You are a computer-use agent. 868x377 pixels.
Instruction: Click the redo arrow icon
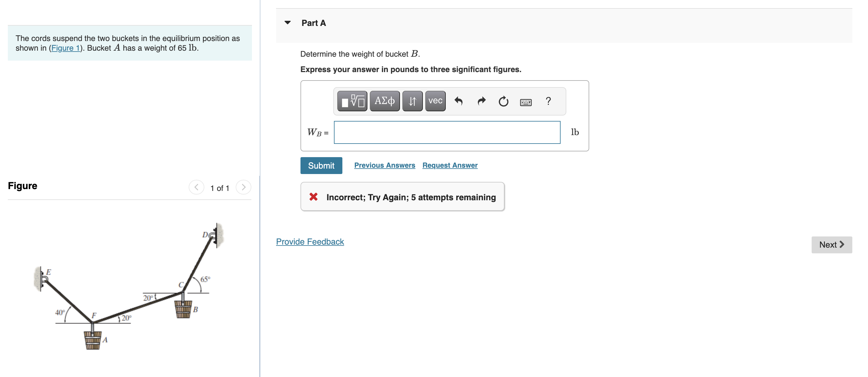point(481,101)
